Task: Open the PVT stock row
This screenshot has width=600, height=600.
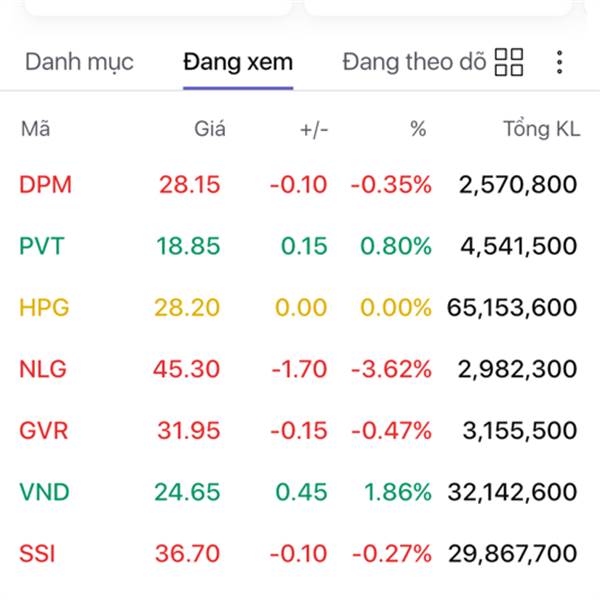Action: coord(300,246)
